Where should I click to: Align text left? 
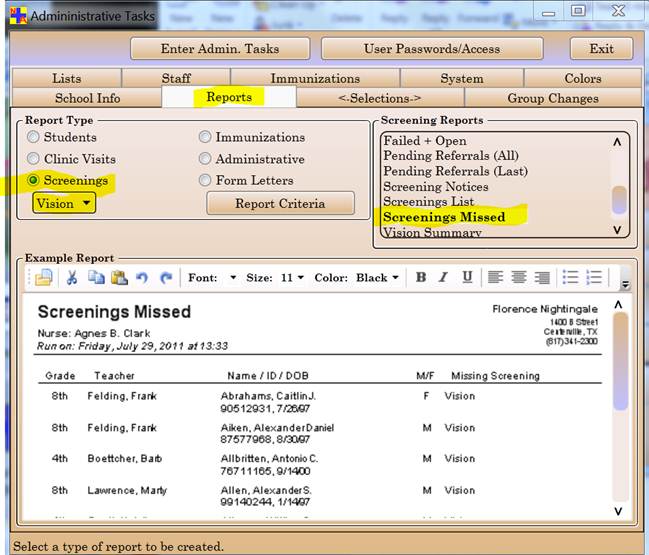495,277
